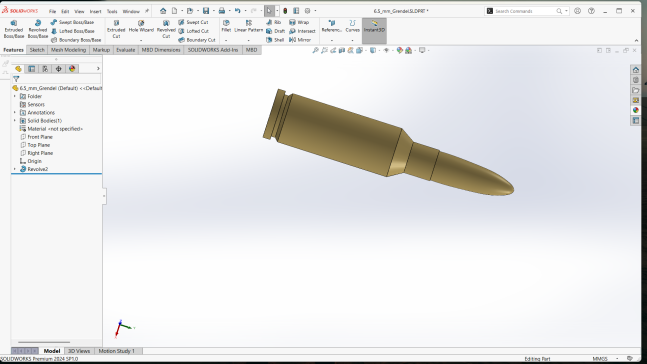647x364 pixels.
Task: Click the Home icon in the top toolbar
Action: (x=163, y=11)
